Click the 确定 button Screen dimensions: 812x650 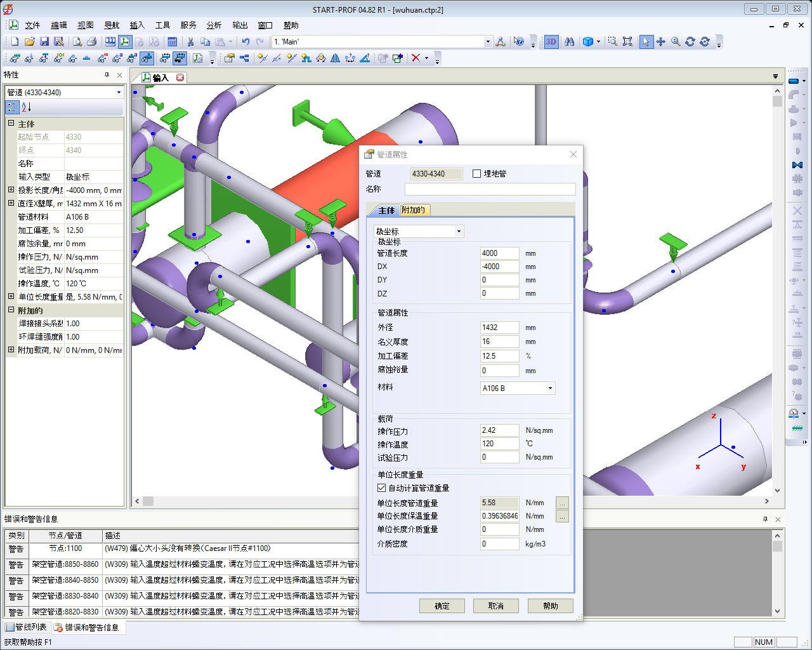click(442, 606)
